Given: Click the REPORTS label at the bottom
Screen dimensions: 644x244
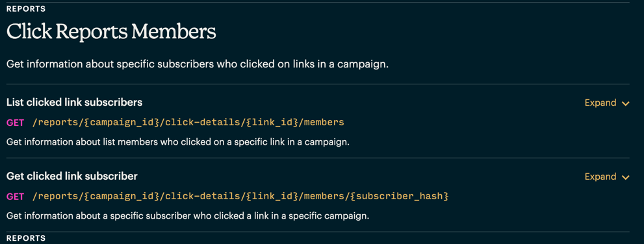Looking at the screenshot, I should [26, 238].
